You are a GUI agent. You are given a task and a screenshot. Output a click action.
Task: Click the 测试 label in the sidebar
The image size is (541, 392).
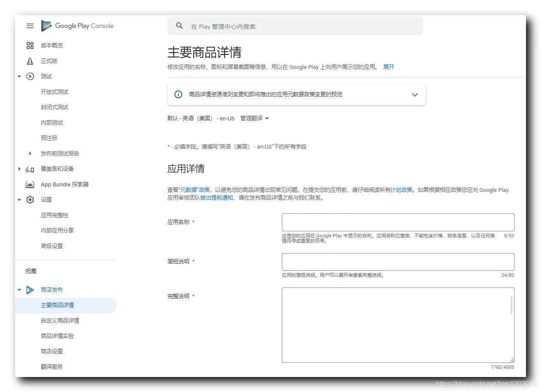tap(46, 76)
